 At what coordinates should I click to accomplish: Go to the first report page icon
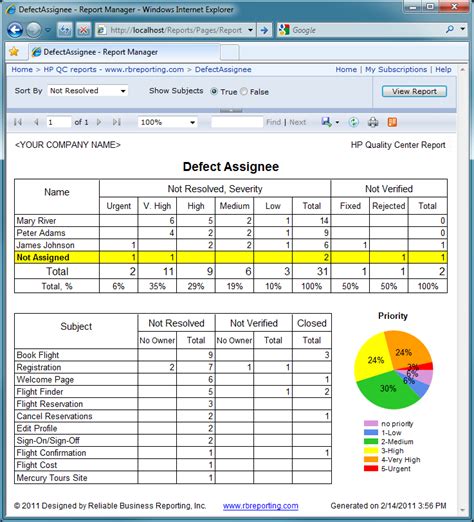point(18,122)
